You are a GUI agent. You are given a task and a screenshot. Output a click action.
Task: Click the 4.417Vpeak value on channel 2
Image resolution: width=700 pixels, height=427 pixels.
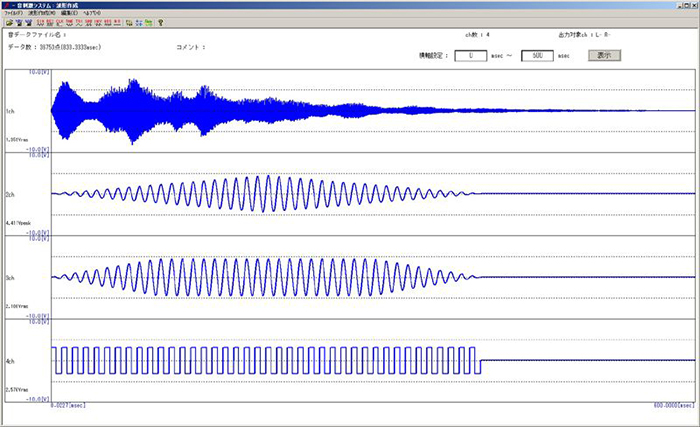(18, 223)
